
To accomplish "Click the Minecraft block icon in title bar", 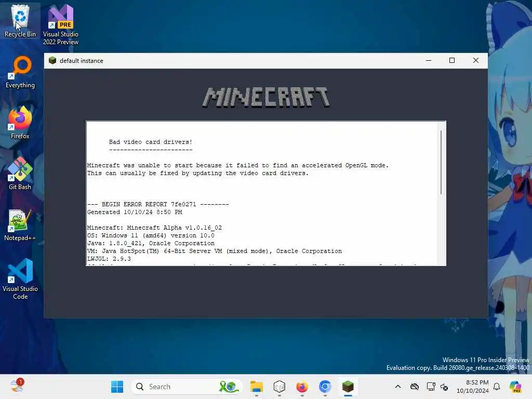I will pyautogui.click(x=52, y=60).
